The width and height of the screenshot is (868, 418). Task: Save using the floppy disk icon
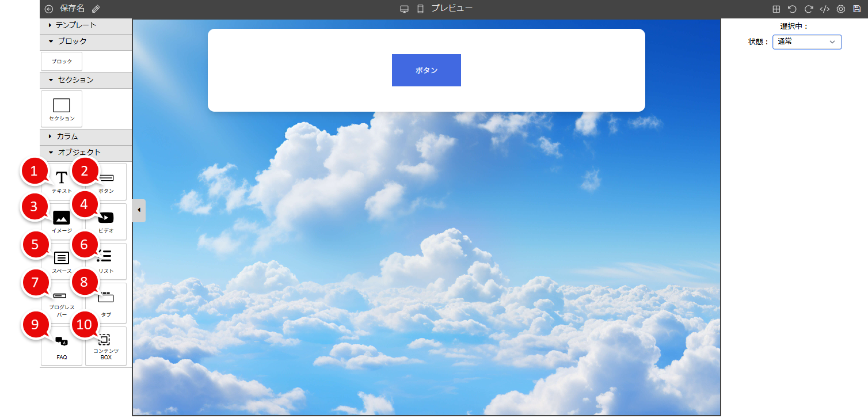click(x=856, y=9)
